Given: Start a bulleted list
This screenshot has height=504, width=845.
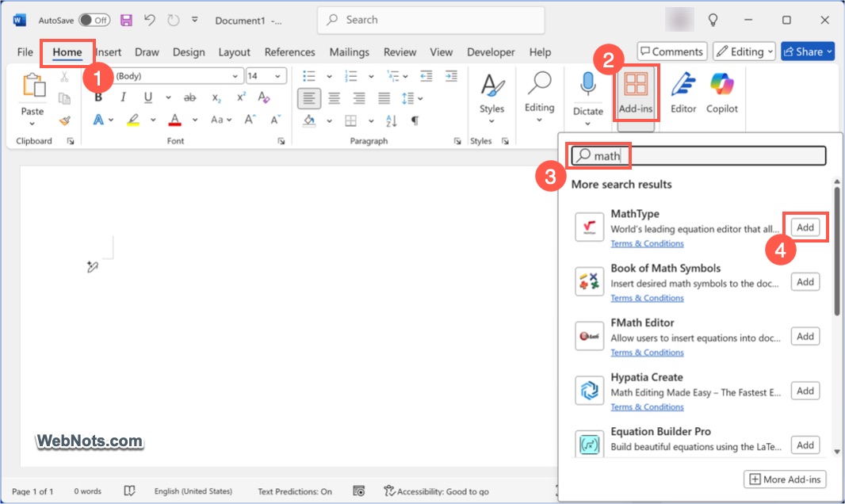Looking at the screenshot, I should coord(309,76).
